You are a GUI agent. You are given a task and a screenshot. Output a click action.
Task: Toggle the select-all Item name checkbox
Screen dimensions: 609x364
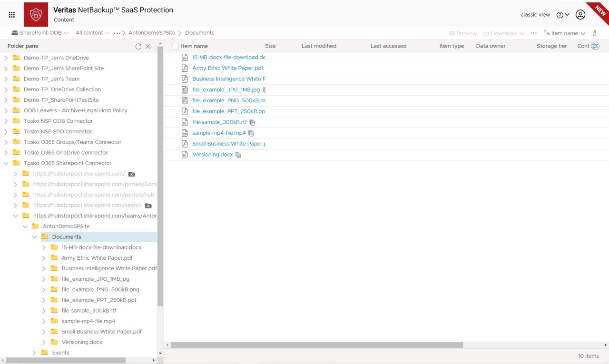(x=175, y=46)
